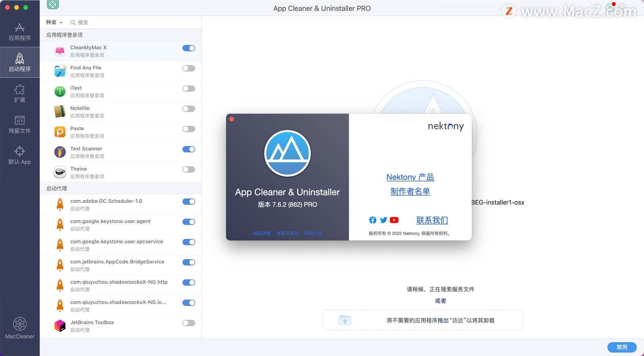The image size is (644, 356).
Task: Enable the JetBrains Toolbox launch agent
Action: point(189,323)
